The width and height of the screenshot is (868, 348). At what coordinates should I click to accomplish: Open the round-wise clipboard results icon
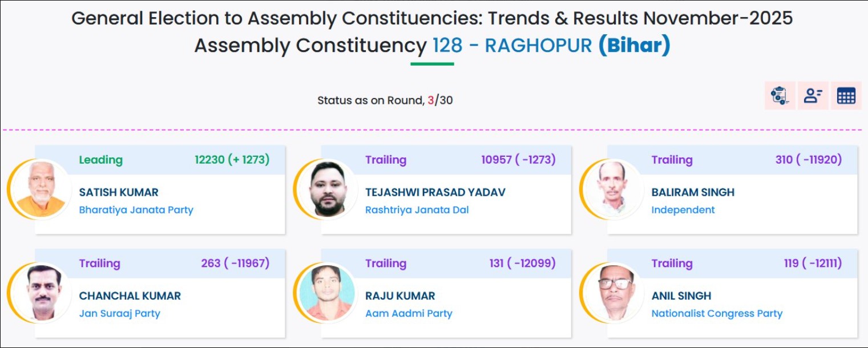click(x=780, y=96)
